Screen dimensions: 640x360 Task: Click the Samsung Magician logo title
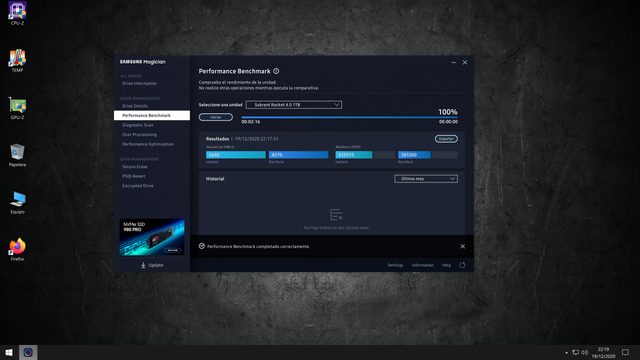click(x=142, y=62)
